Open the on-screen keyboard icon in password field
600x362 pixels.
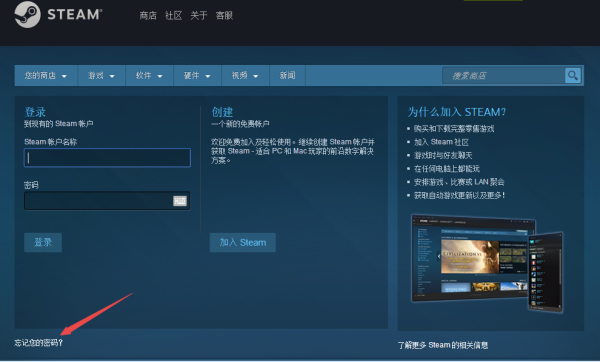(x=180, y=201)
